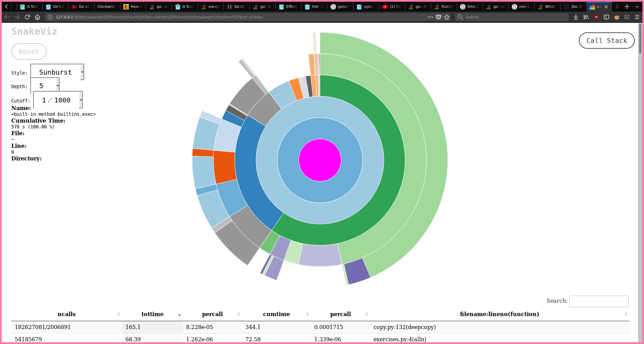644x344 pixels.
Task: Click the magenta center circle of sunburst
Action: click(x=320, y=160)
